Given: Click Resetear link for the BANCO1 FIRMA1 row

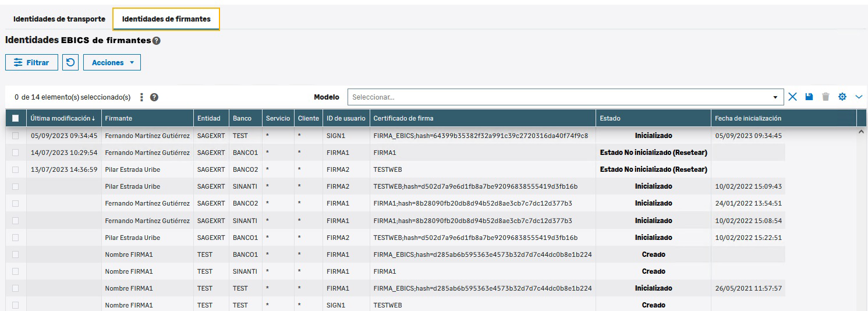Looking at the screenshot, I should (688, 153).
